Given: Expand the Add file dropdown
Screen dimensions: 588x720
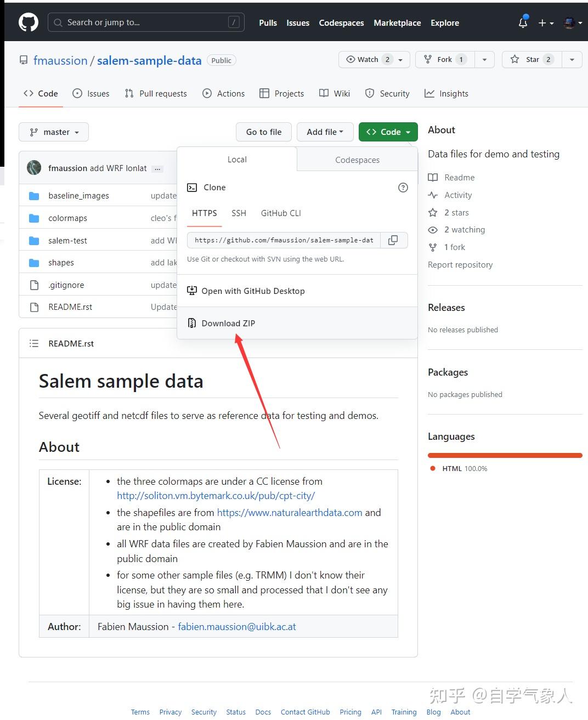Looking at the screenshot, I should click(x=325, y=132).
